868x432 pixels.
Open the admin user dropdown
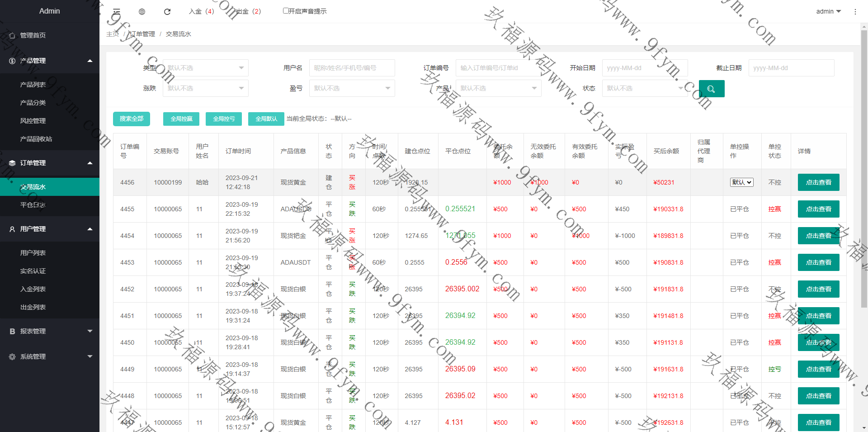[x=828, y=11]
